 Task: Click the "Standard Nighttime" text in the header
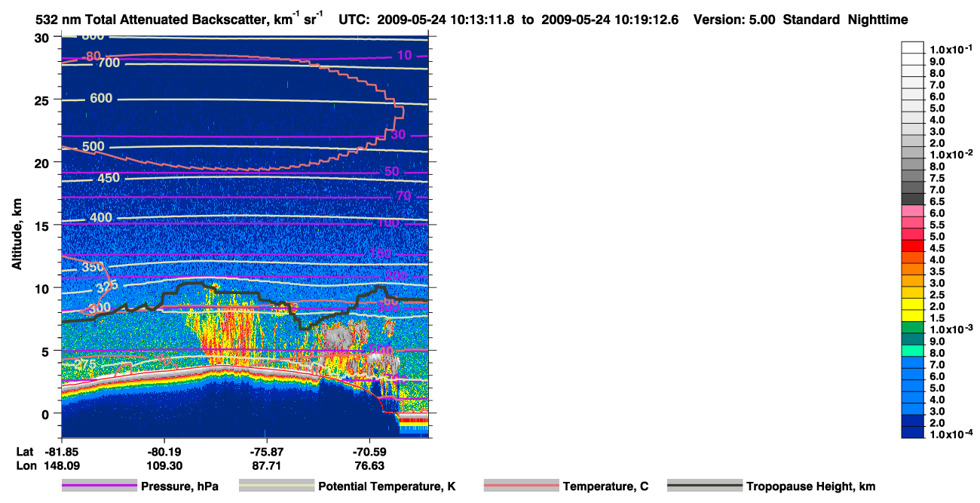click(844, 20)
